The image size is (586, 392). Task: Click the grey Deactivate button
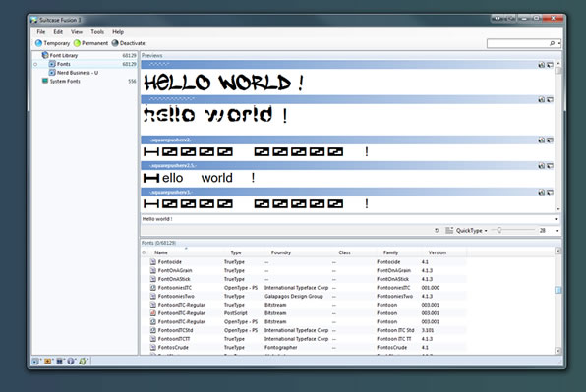[x=128, y=43]
